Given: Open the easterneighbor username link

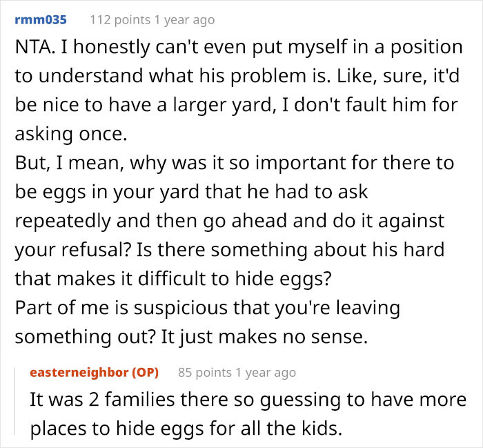Looking at the screenshot, I should point(79,373).
